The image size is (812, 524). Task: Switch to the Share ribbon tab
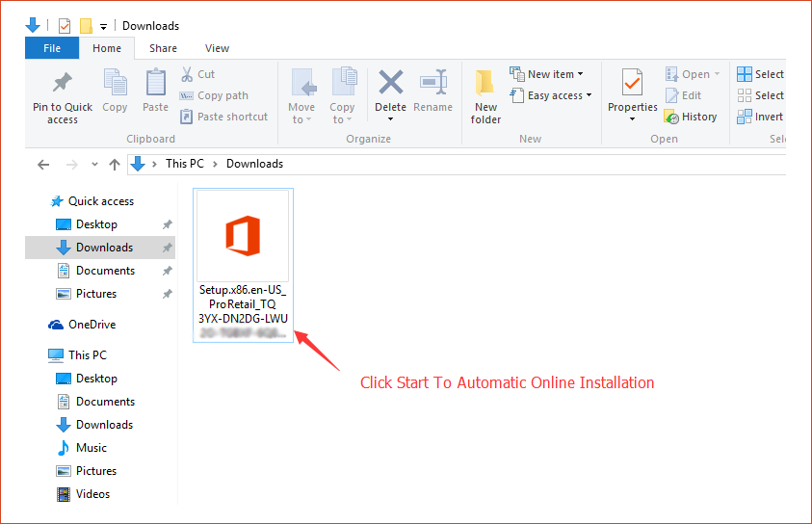click(163, 48)
